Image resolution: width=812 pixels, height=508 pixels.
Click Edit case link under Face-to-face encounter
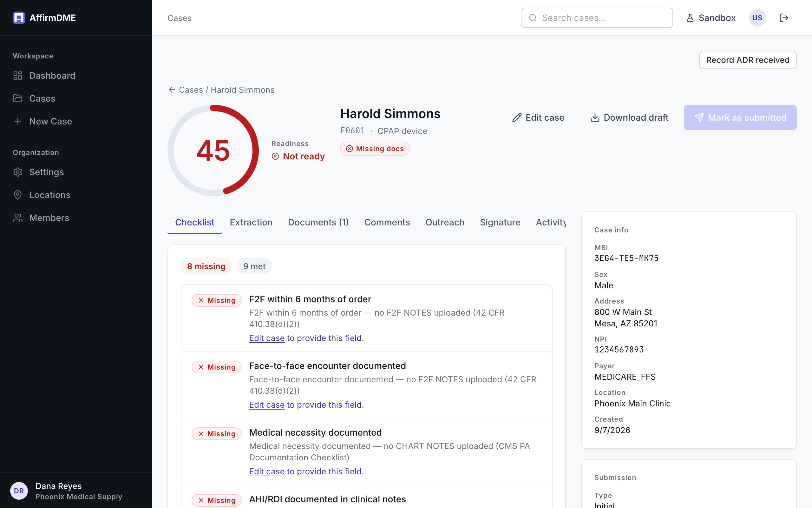click(x=266, y=405)
